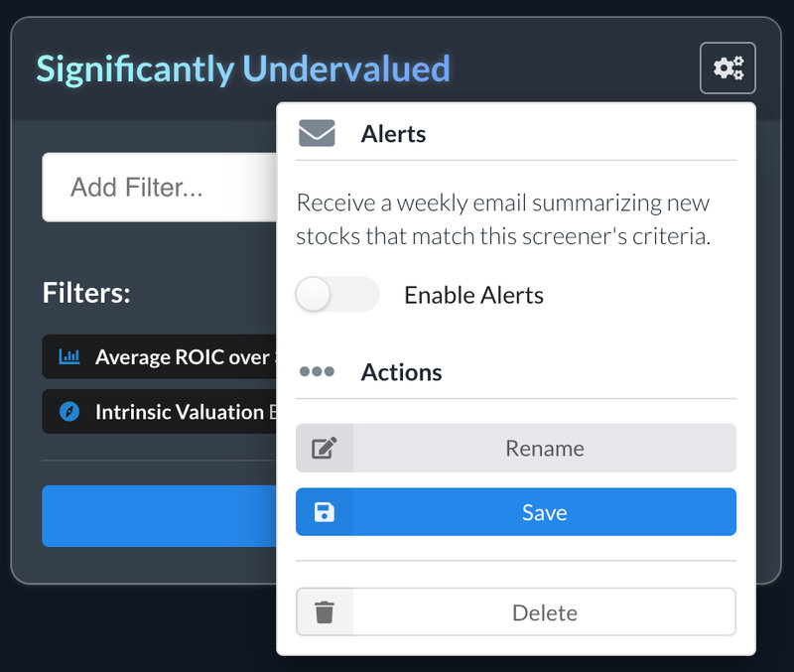Select the Rename action
Image resolution: width=794 pixels, height=672 pixels.
(x=516, y=449)
